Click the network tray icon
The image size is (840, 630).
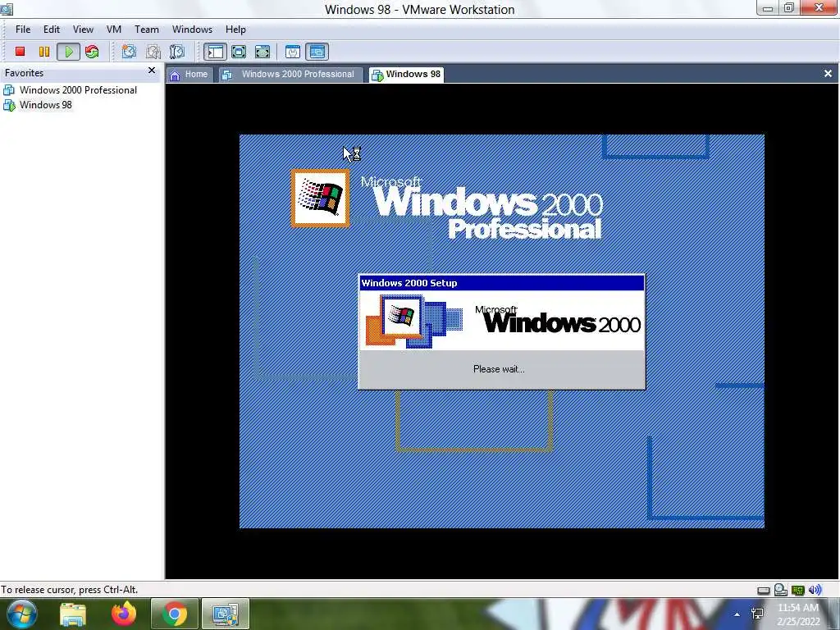757,614
